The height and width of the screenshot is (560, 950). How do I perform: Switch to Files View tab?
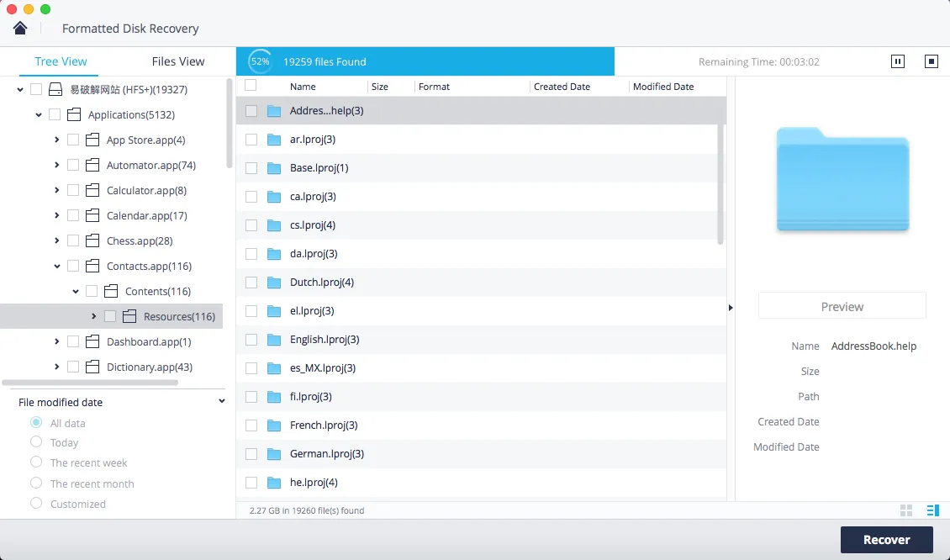[178, 61]
